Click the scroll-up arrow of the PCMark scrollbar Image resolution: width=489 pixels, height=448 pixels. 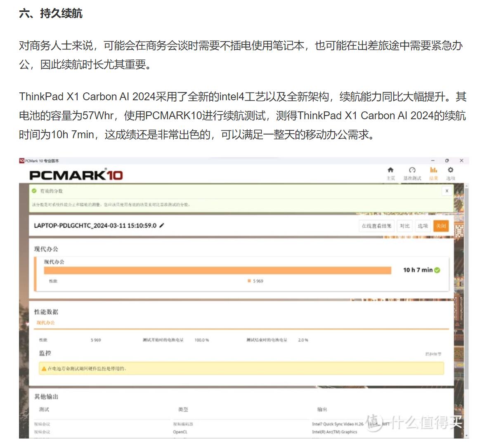pyautogui.click(x=466, y=186)
